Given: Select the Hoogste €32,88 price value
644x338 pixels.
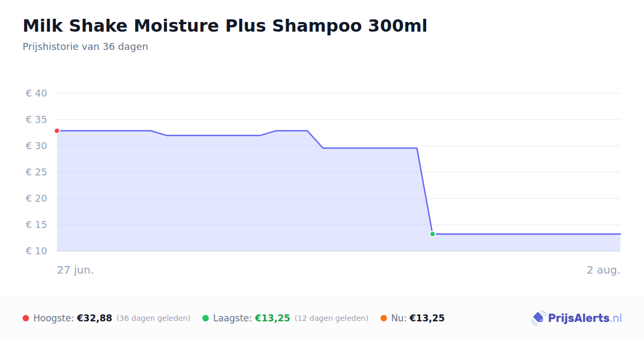Looking at the screenshot, I should 94,318.
